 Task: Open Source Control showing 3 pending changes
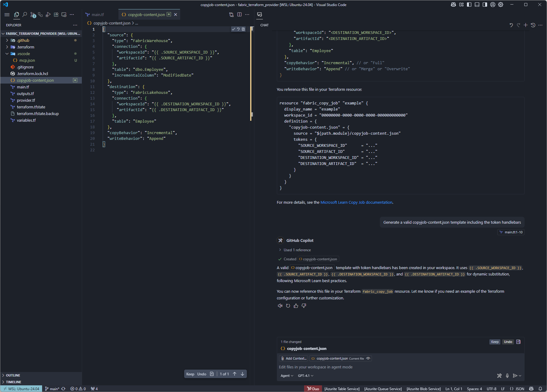pyautogui.click(x=33, y=14)
